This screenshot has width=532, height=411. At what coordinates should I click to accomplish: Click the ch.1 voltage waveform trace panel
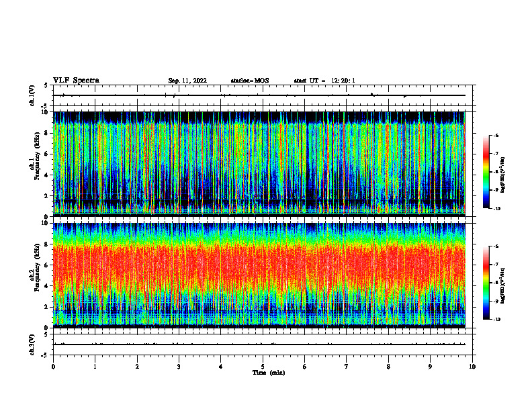pyautogui.click(x=264, y=95)
